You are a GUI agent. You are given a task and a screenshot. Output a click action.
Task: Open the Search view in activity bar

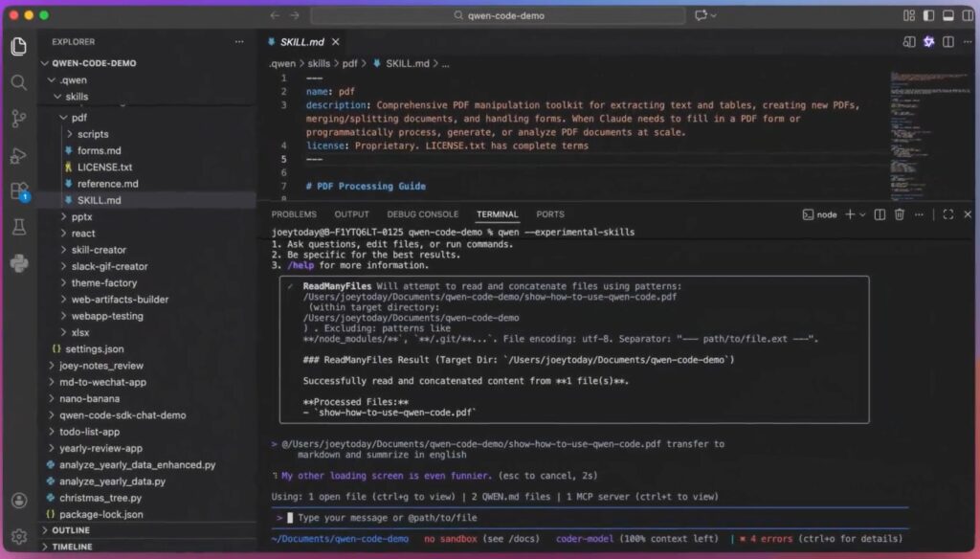[18, 82]
